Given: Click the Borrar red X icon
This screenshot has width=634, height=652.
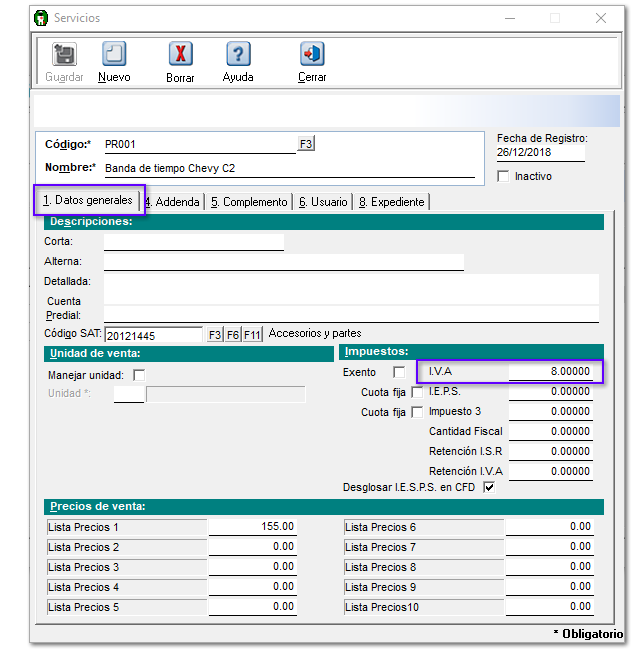Looking at the screenshot, I should coord(180,55).
